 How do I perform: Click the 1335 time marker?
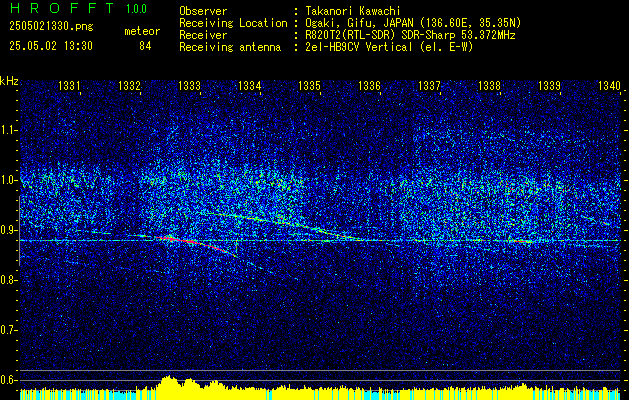click(x=309, y=86)
